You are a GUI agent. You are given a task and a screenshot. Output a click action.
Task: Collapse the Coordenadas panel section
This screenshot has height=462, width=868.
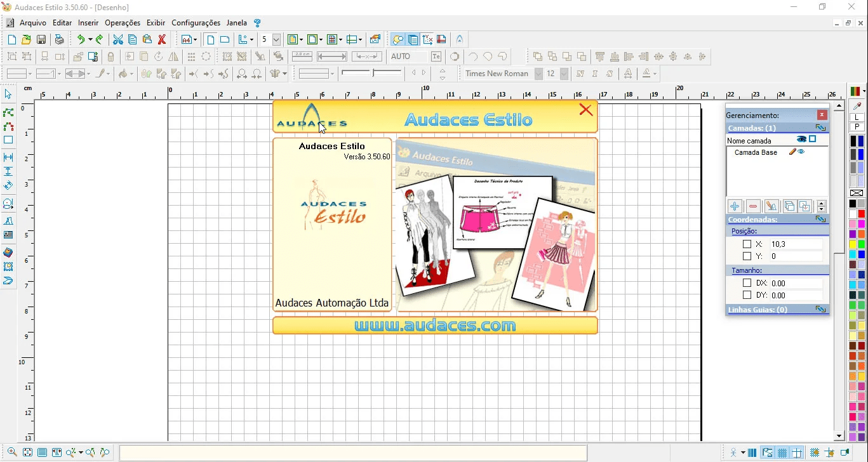click(820, 220)
